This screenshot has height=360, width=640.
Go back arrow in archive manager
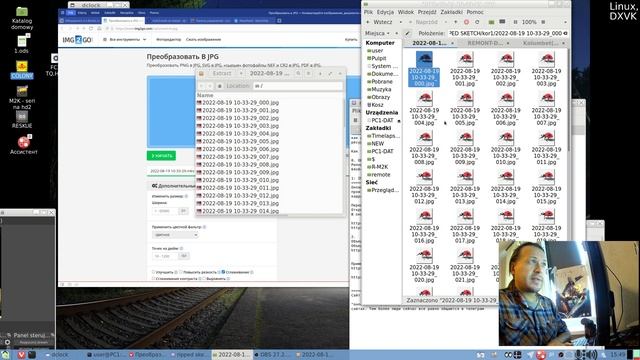[x=201, y=86]
